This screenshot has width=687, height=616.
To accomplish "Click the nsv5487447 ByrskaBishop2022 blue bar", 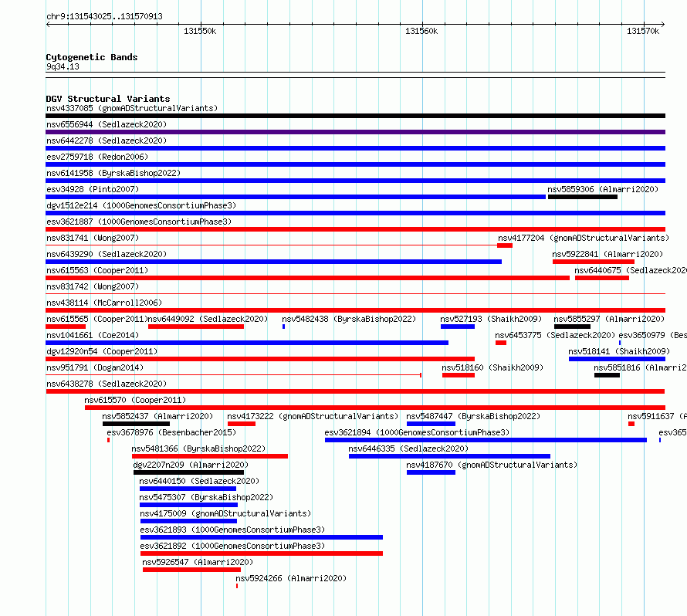I will click(x=431, y=424).
